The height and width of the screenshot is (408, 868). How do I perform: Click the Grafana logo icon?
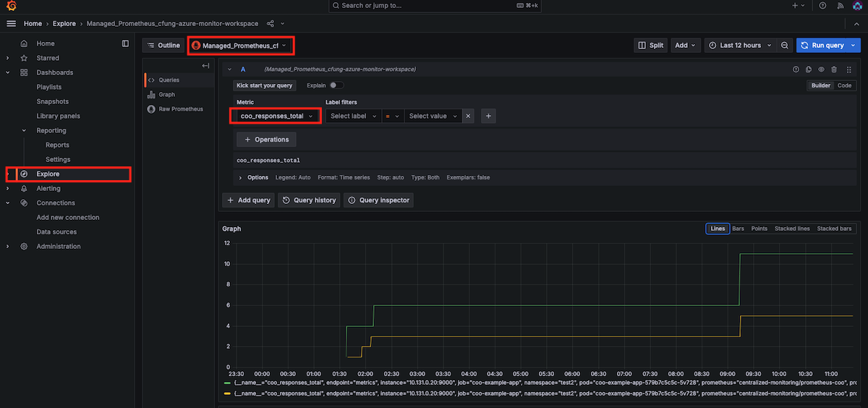click(10, 5)
